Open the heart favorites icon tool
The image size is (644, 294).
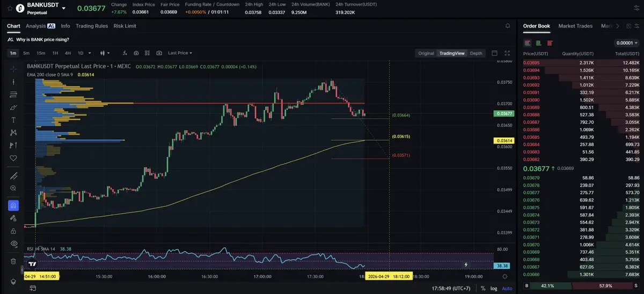(x=13, y=158)
